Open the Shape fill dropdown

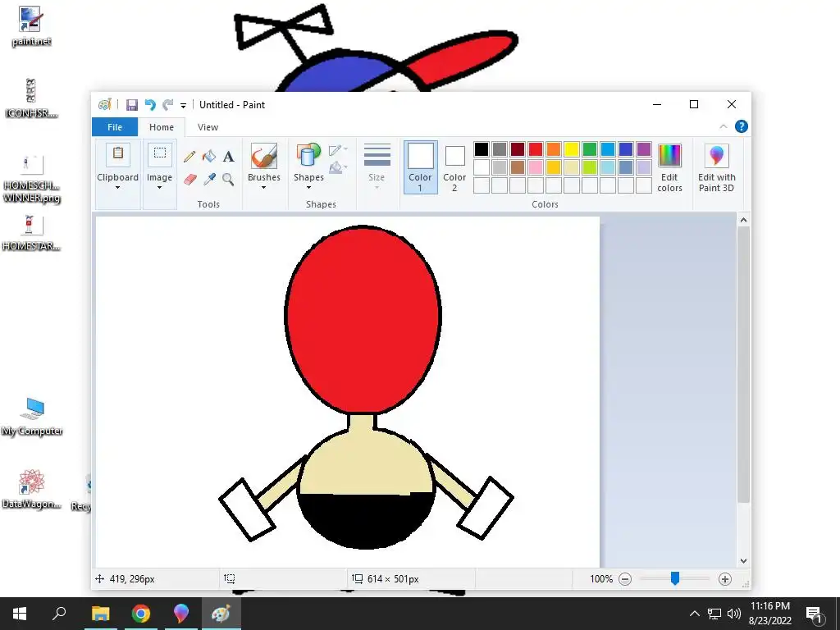pos(339,168)
